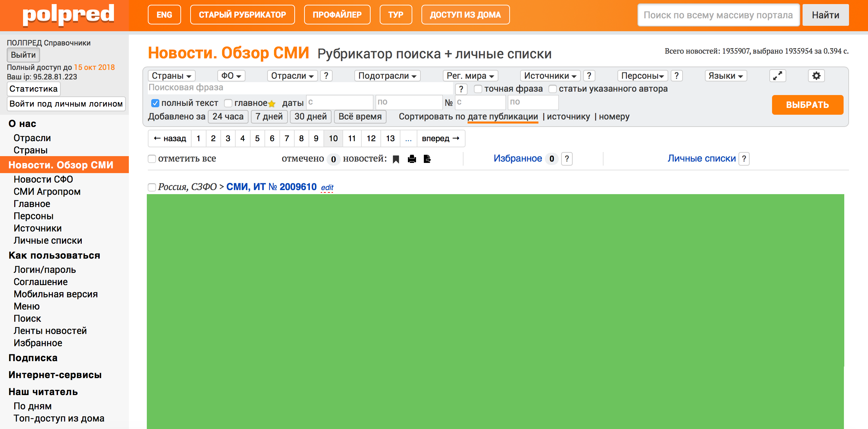Filter by Всё время

(360, 117)
